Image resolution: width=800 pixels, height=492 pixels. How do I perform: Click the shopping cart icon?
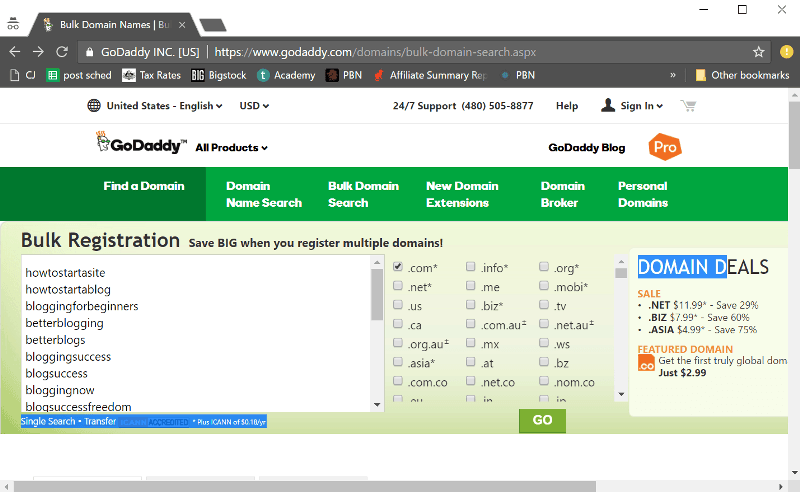[x=688, y=106]
